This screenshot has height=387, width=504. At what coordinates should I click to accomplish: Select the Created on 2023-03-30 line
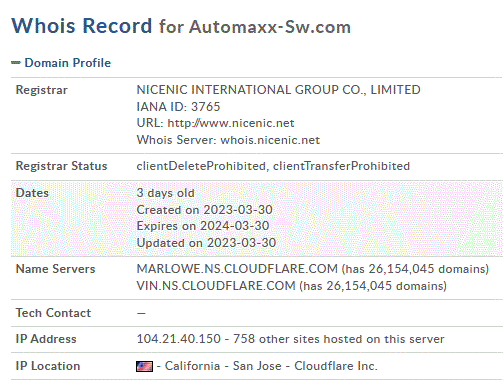[x=204, y=210]
